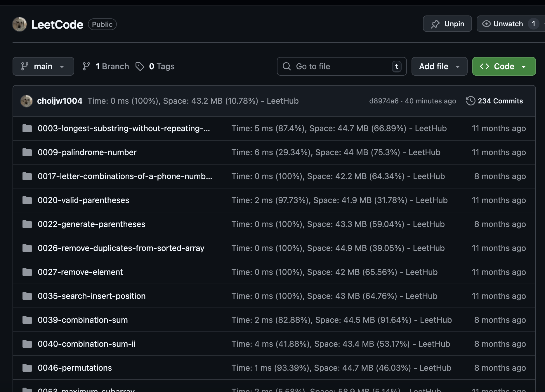The width and height of the screenshot is (545, 392).
Task: Click folder icon for 0009-palindrome-number
Action: tap(27, 152)
